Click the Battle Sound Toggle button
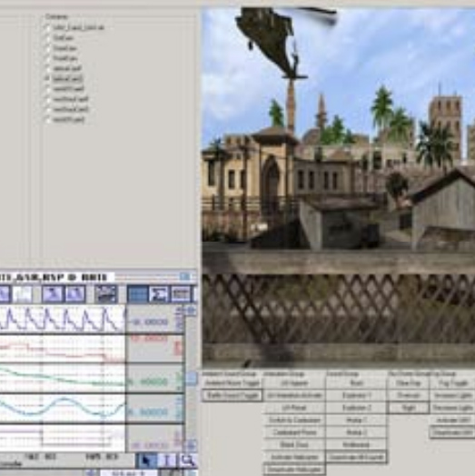The image size is (475, 476). [x=233, y=395]
